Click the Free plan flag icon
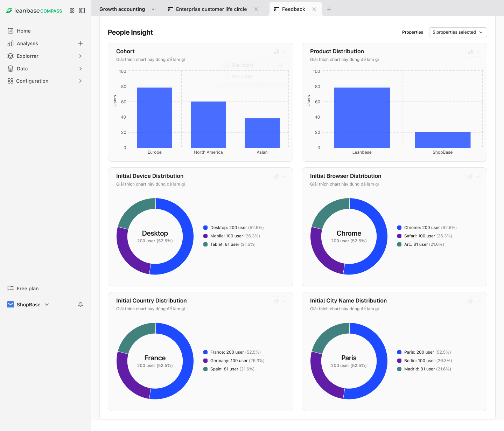This screenshot has width=504, height=431. point(10,289)
